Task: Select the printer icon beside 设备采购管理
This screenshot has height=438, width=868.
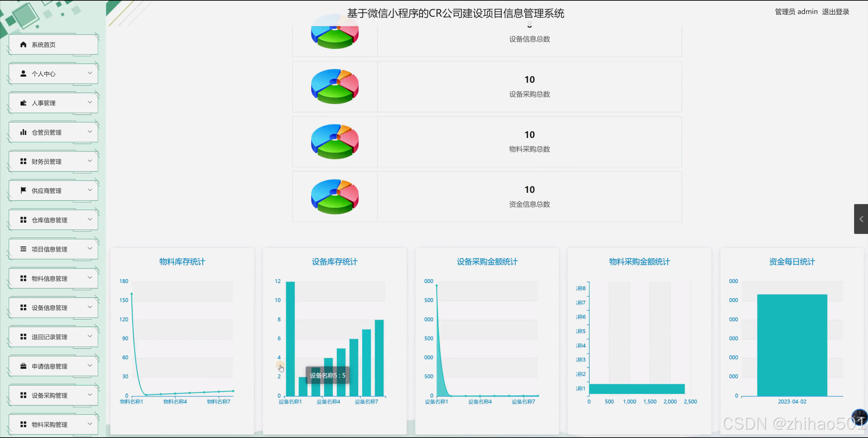Action: click(x=23, y=395)
